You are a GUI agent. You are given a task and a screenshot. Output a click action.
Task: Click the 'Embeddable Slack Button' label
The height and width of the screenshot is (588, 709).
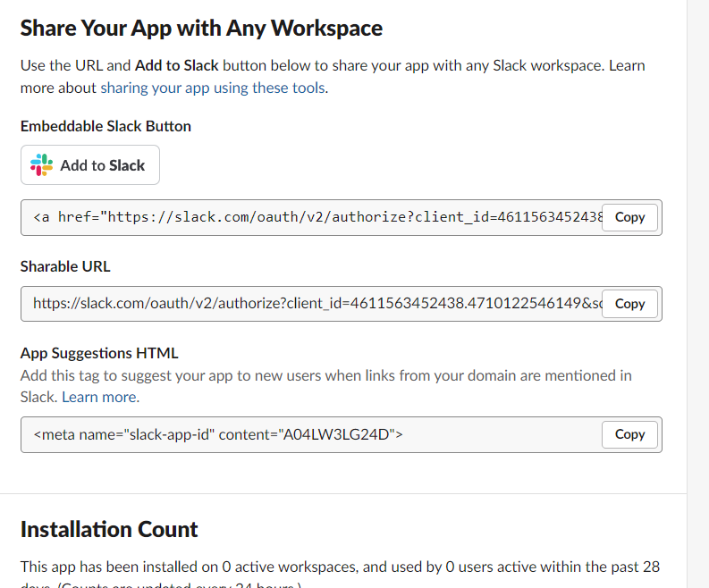(x=106, y=126)
